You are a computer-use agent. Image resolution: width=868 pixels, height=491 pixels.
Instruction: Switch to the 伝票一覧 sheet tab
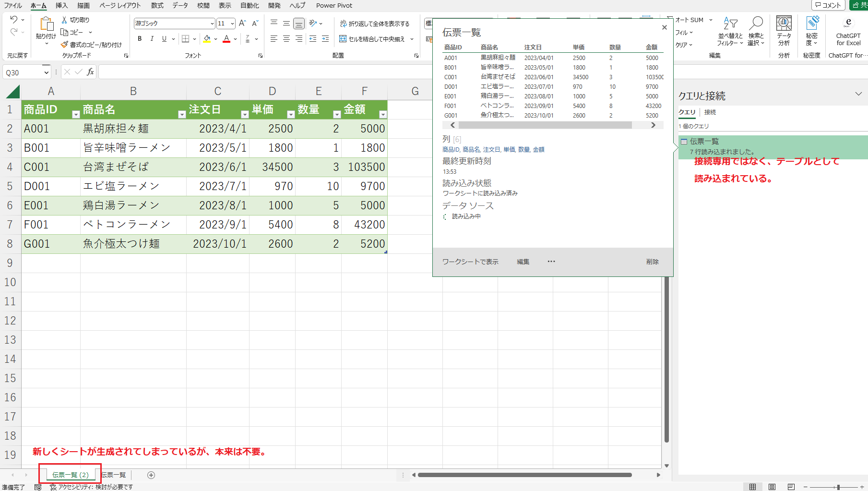(114, 475)
